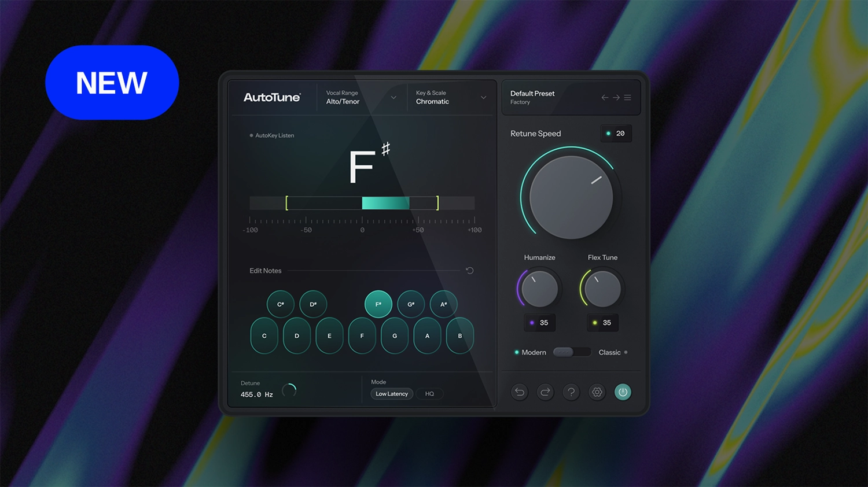The image size is (868, 487).
Task: Open the settings gear icon
Action: coord(597,392)
